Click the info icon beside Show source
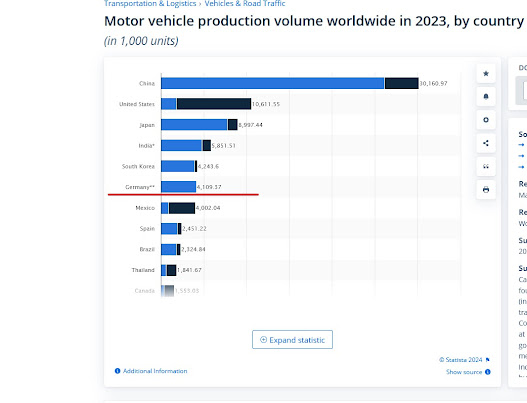Screen dimensions: 527x403 pos(488,372)
